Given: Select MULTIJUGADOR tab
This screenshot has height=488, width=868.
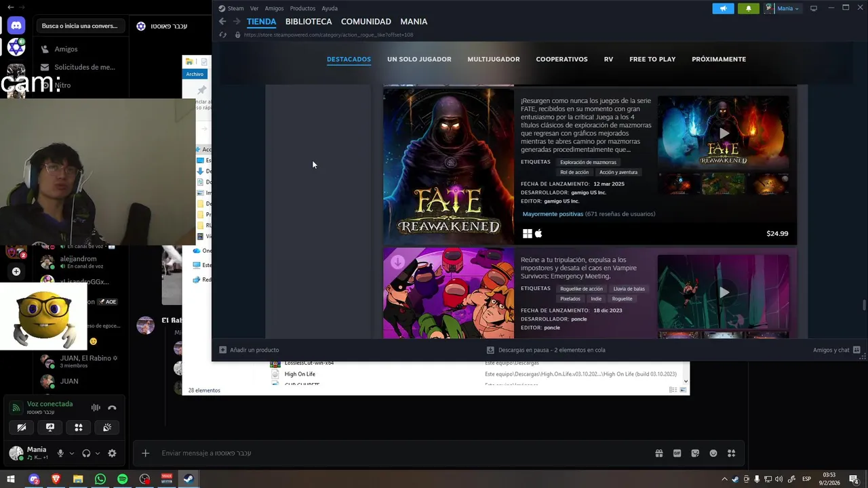Looking at the screenshot, I should coord(494,59).
